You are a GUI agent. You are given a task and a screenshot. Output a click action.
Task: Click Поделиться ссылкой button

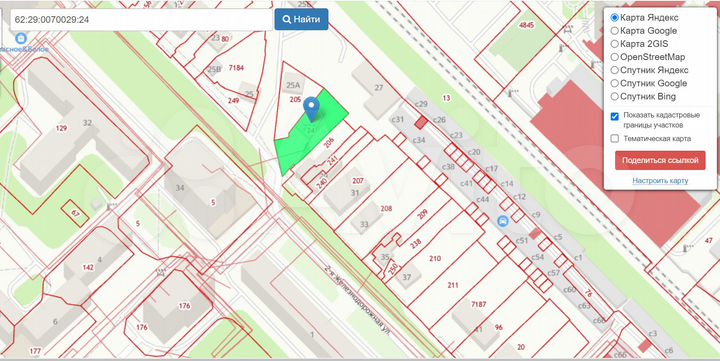click(x=660, y=160)
